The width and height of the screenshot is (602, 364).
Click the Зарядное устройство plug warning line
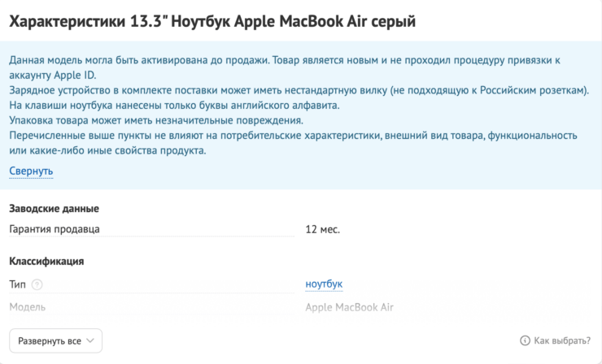(299, 90)
